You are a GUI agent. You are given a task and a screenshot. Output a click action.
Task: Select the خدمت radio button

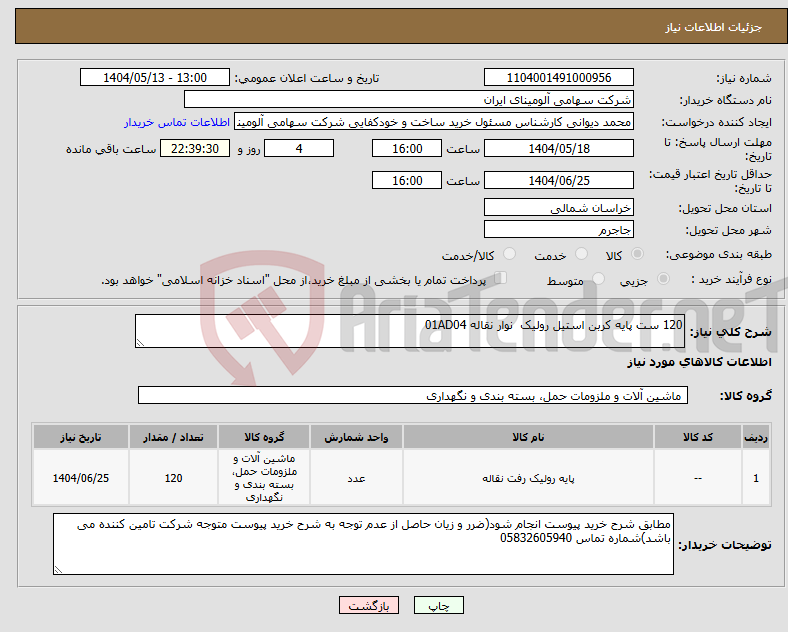click(x=581, y=254)
